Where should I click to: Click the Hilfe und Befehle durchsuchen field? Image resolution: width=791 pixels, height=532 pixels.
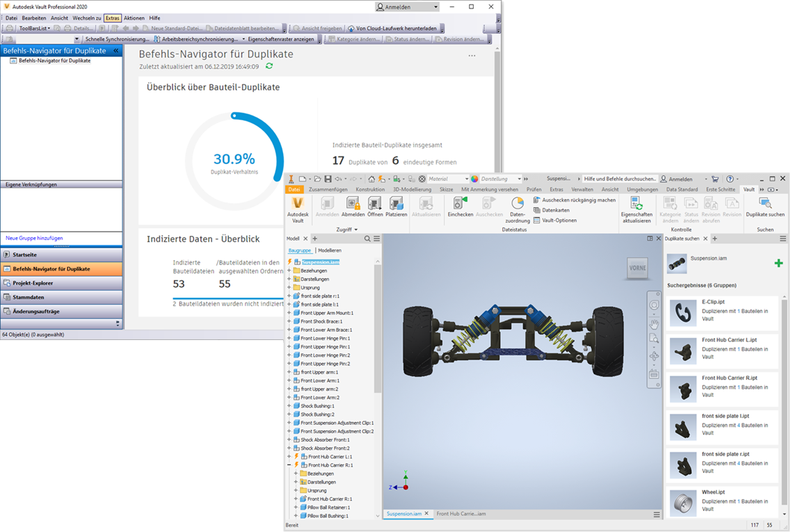(x=619, y=179)
